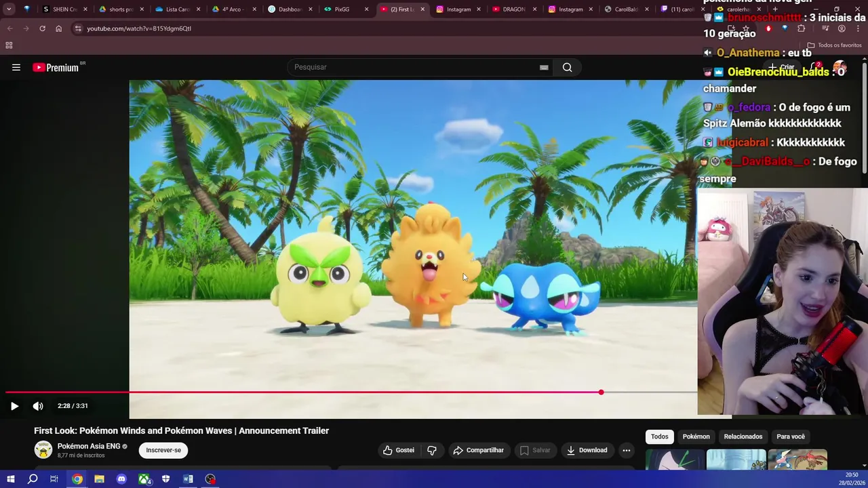Mute the video with the speaker icon
Screen dimensions: 868x488
point(38,406)
